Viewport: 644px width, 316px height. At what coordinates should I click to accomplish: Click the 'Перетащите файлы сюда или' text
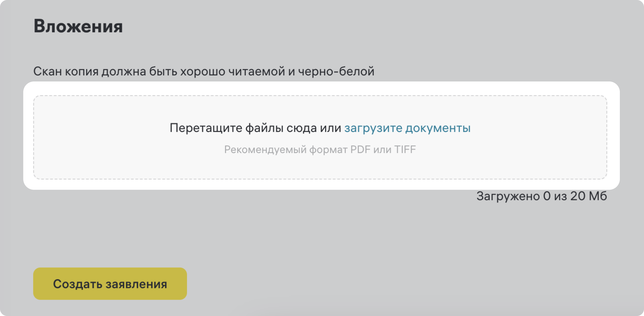point(255,128)
